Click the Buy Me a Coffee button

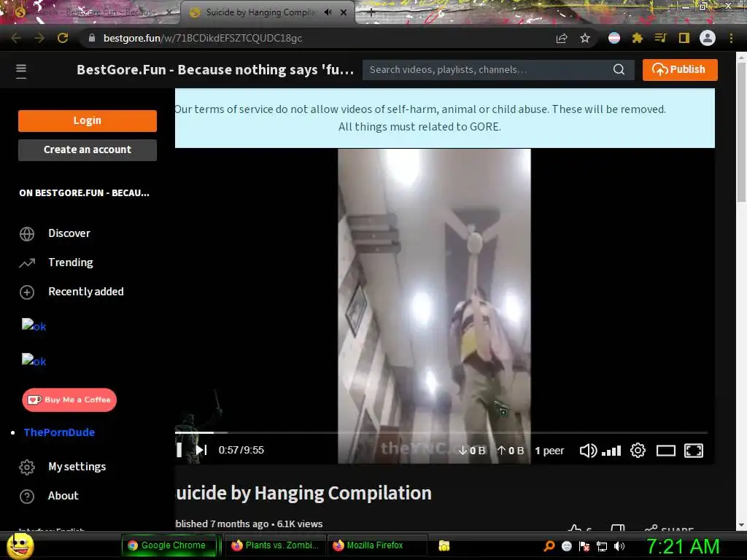coord(69,400)
